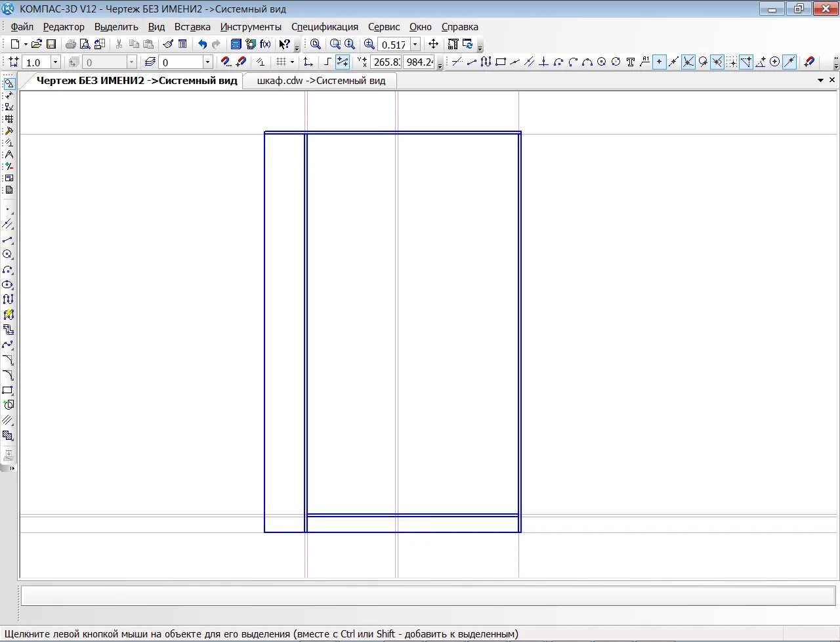Toggle parametric mode button left of coordinates
Viewport: 840px width, 642px height.
342,62
